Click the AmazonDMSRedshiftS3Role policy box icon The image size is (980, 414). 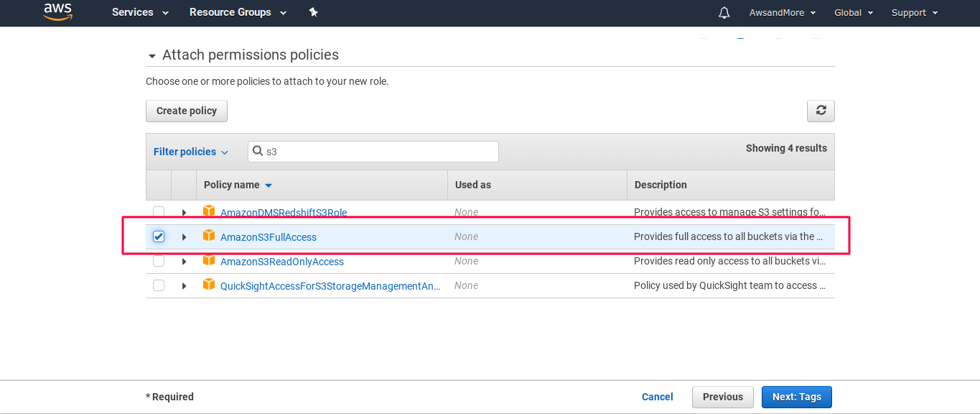(209, 211)
